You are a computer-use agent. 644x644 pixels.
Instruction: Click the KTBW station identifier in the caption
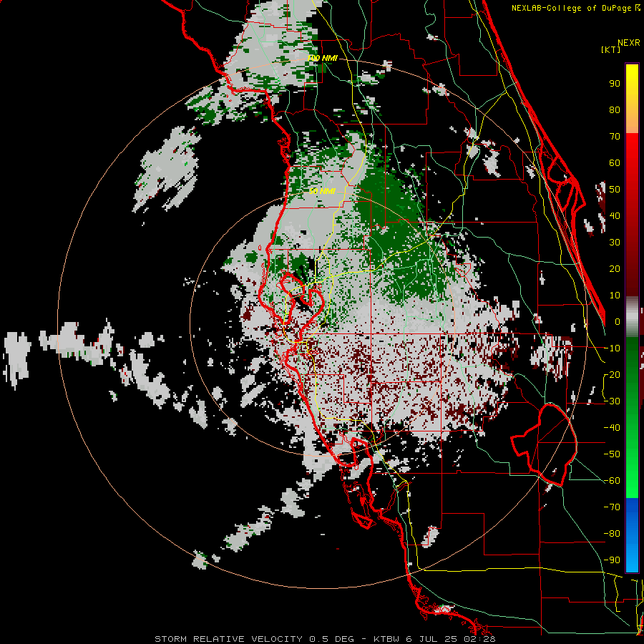point(386,639)
